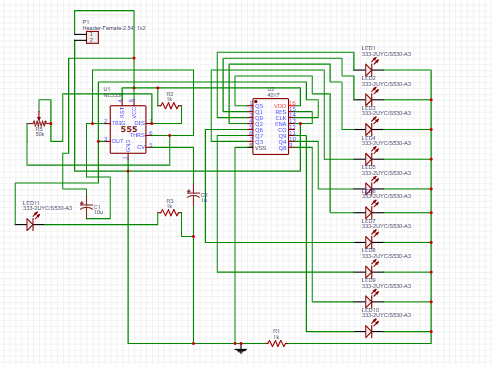Select the LED9 diode symbol

(371, 299)
